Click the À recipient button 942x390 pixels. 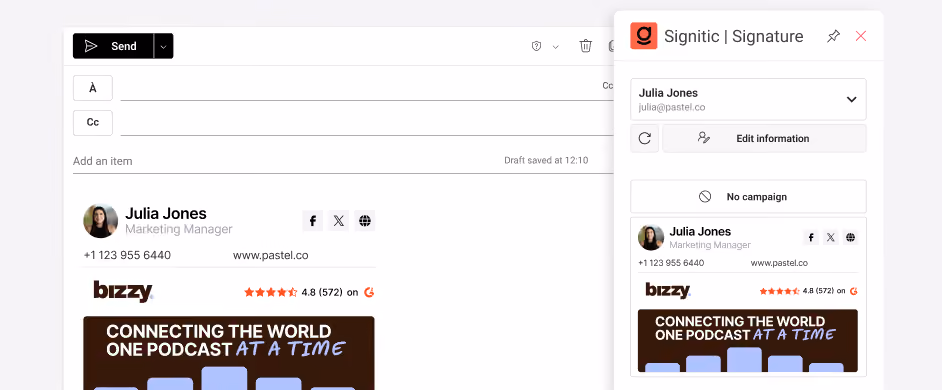tap(93, 88)
